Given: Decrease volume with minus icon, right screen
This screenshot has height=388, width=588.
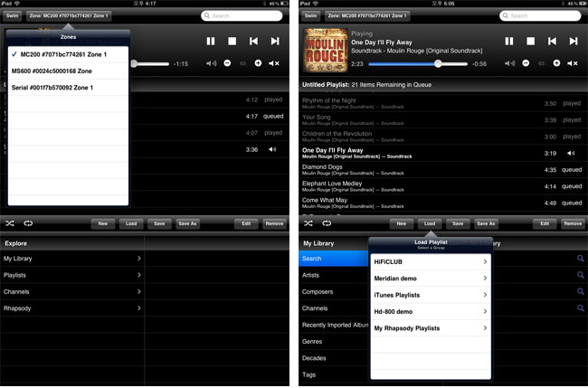Looking at the screenshot, I should tap(526, 63).
